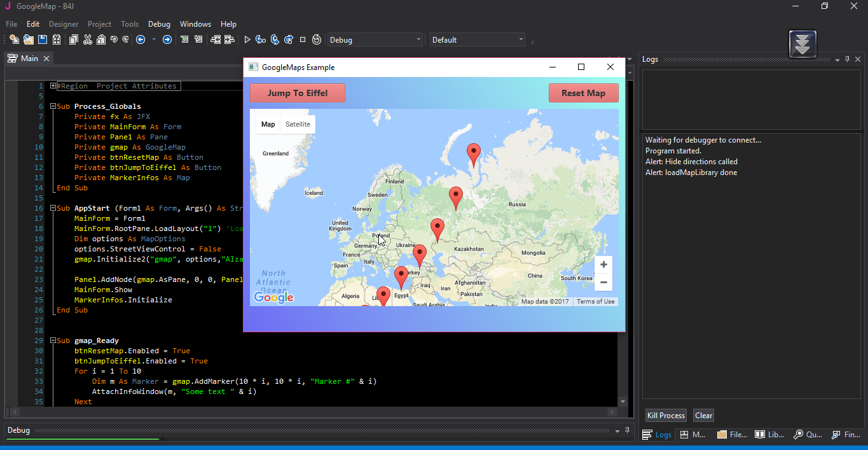Collapse the gmap_Ready sub fold toggle
The height and width of the screenshot is (450, 868).
coord(53,340)
